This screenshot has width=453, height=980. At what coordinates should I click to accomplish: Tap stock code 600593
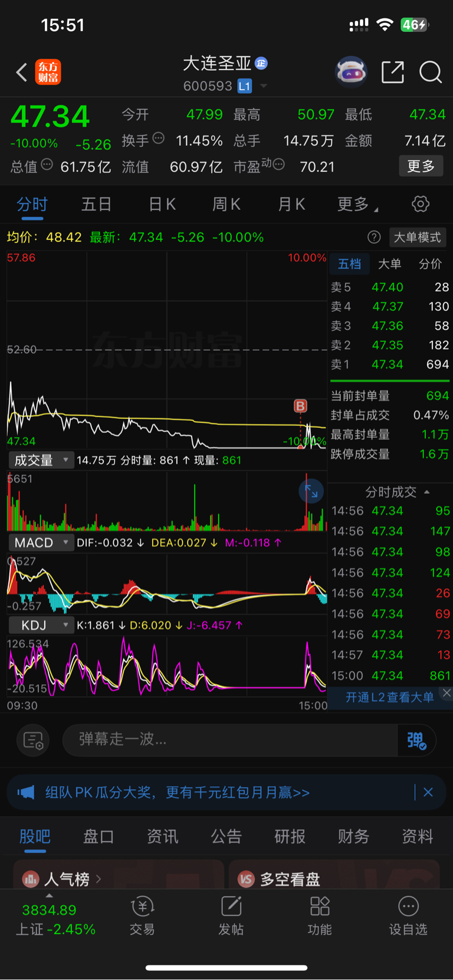(208, 86)
